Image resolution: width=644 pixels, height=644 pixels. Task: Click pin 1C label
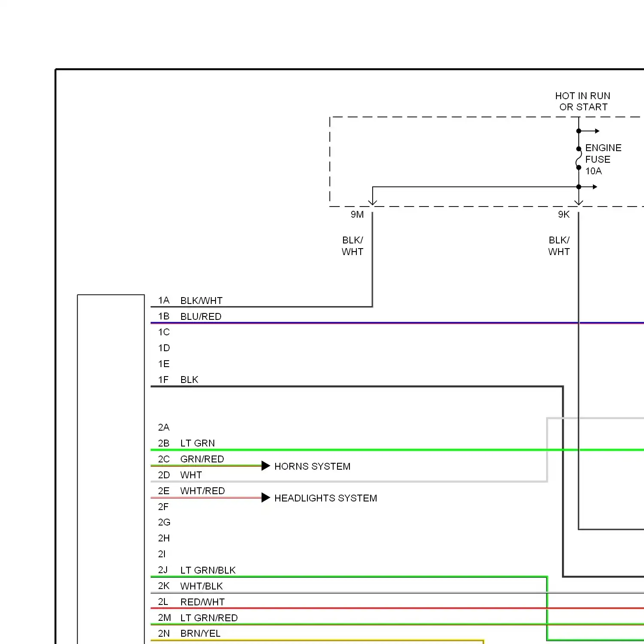point(164,332)
